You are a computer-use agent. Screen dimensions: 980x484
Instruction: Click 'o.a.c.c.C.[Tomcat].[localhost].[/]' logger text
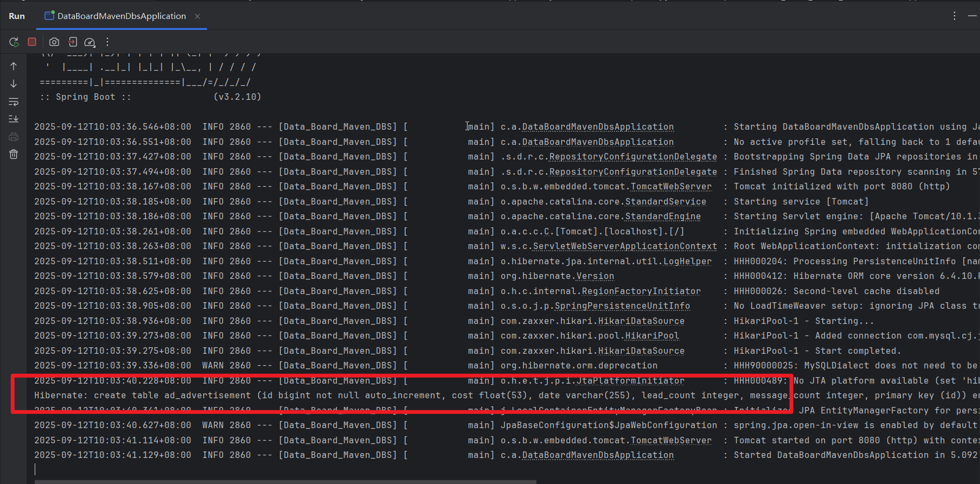pyautogui.click(x=592, y=231)
